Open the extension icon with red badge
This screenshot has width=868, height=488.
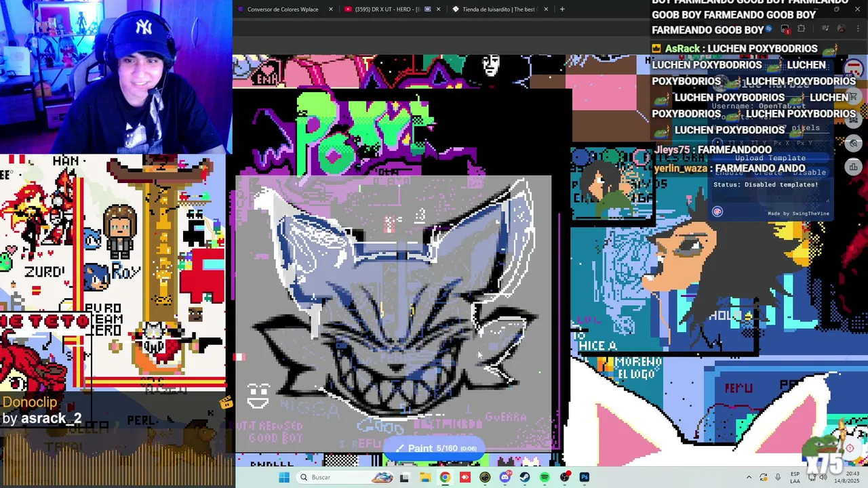pyautogui.click(x=785, y=29)
